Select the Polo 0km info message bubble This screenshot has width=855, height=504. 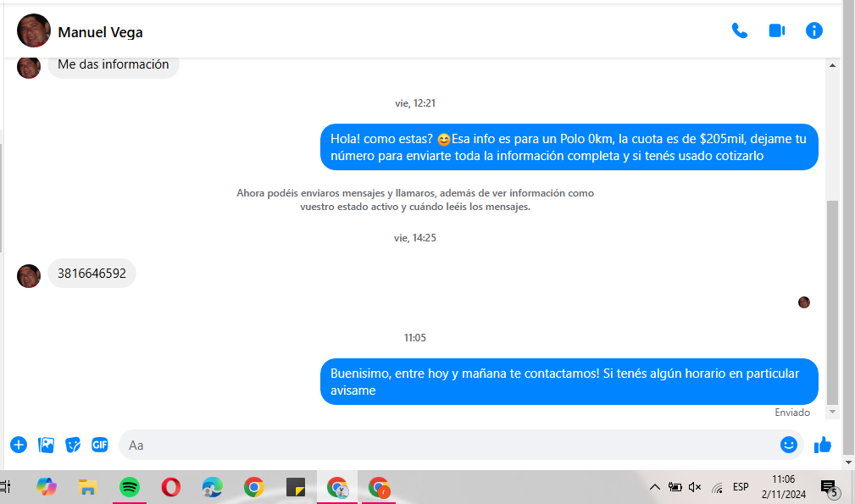[x=569, y=147]
